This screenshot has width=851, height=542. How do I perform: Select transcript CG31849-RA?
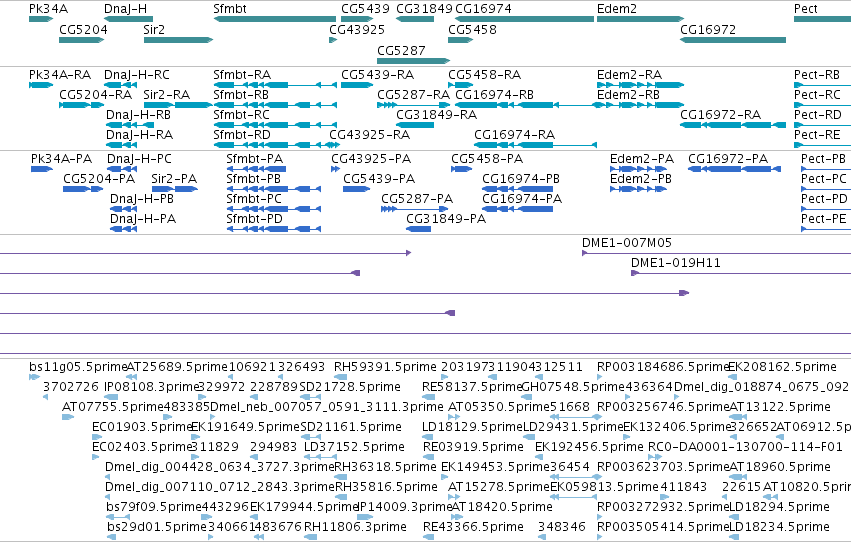pos(415,125)
